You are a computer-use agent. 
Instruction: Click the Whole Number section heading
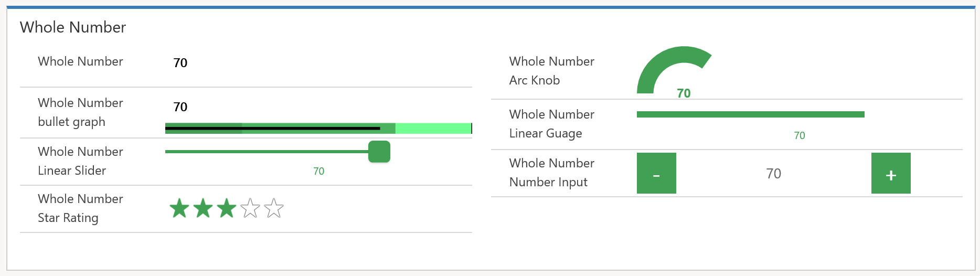click(x=73, y=27)
